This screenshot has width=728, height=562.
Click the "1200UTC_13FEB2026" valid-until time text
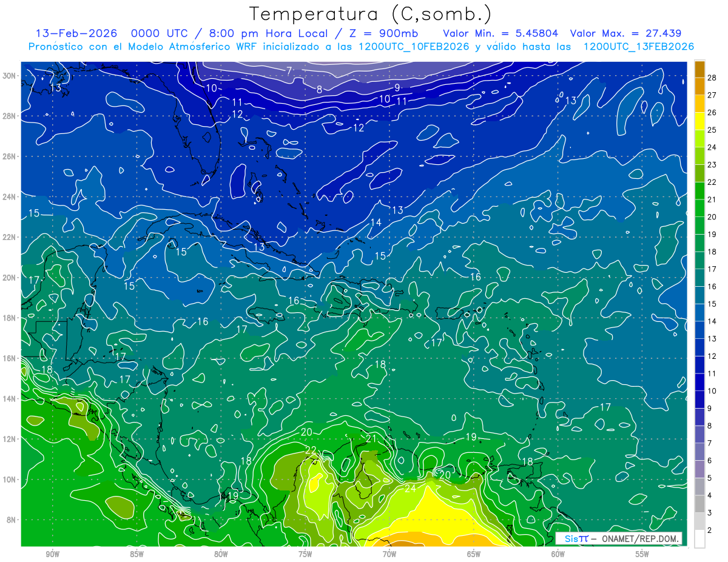click(x=639, y=47)
